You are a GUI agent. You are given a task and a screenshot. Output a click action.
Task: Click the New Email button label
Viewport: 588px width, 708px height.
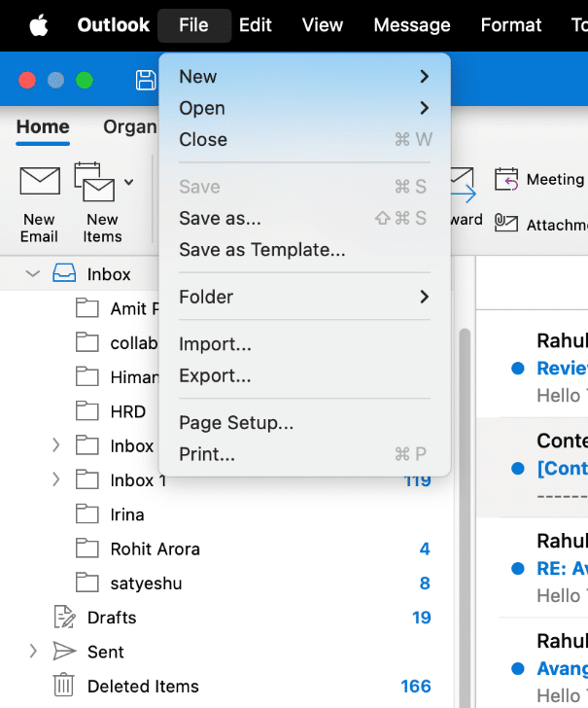[39, 228]
